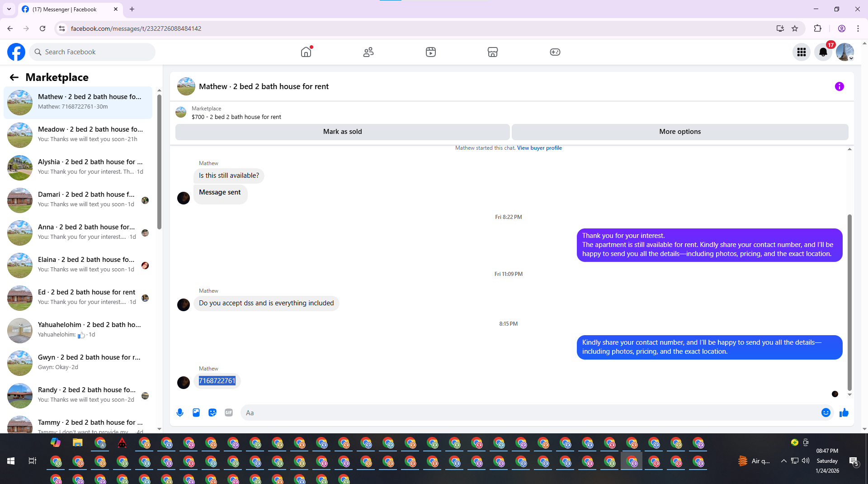Image resolution: width=868 pixels, height=484 pixels.
Task: Click the voice clip microphone icon
Action: 180,413
